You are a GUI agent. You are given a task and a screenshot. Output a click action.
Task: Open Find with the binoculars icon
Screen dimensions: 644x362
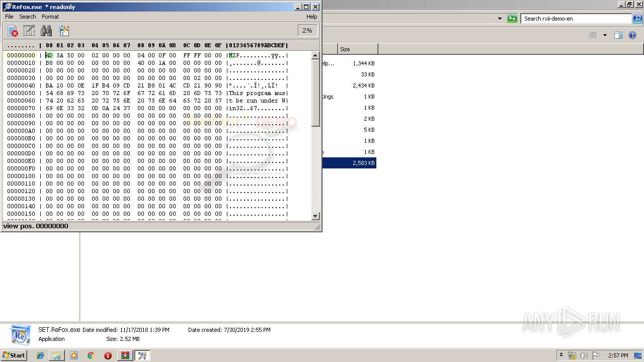click(x=46, y=31)
